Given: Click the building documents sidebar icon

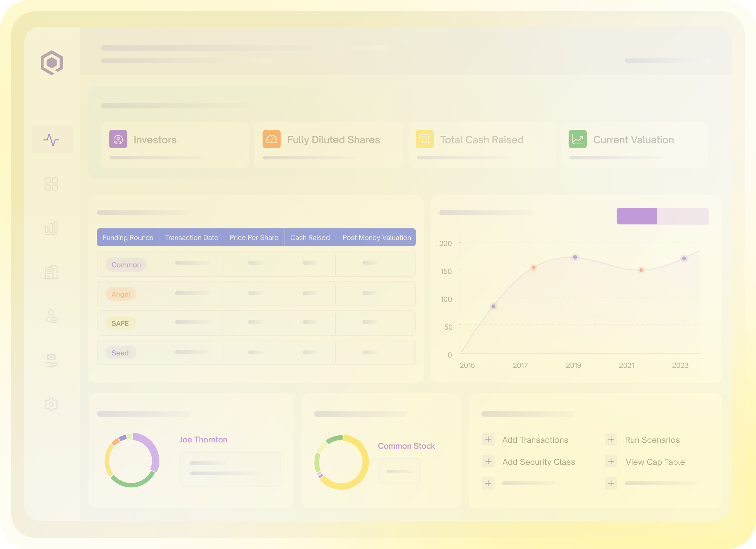Looking at the screenshot, I should (51, 272).
